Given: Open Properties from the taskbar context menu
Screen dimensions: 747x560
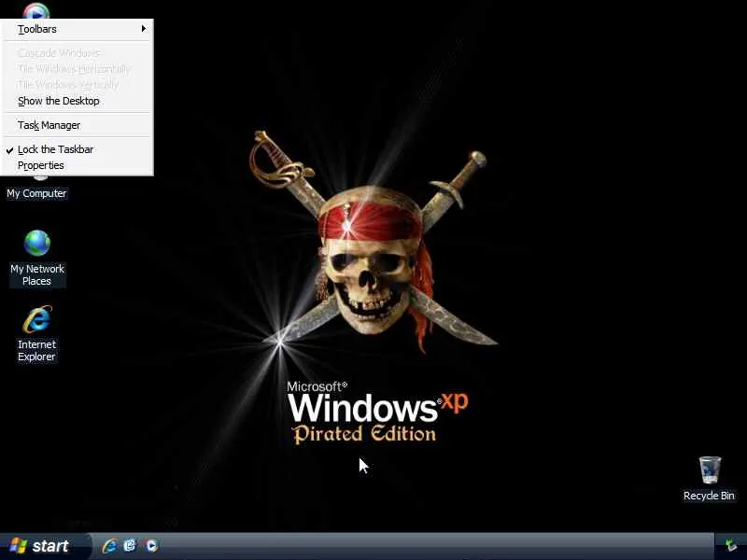Looking at the screenshot, I should (78, 165).
